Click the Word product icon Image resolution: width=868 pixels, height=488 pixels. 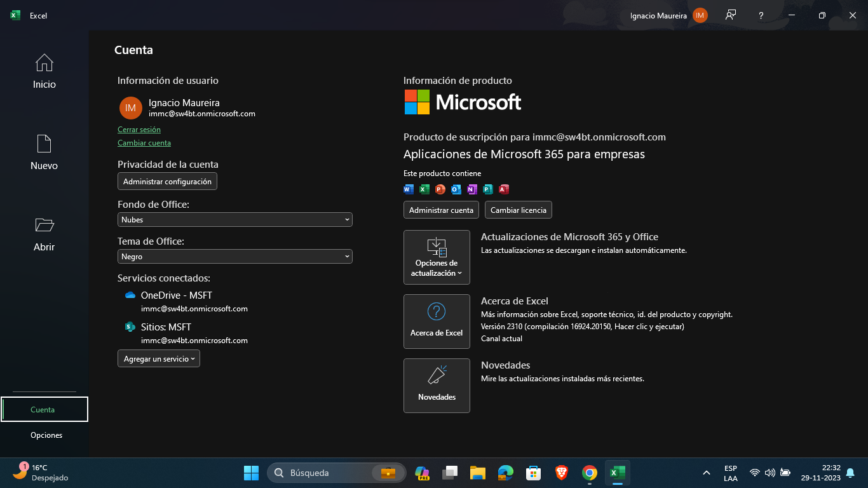coord(409,189)
